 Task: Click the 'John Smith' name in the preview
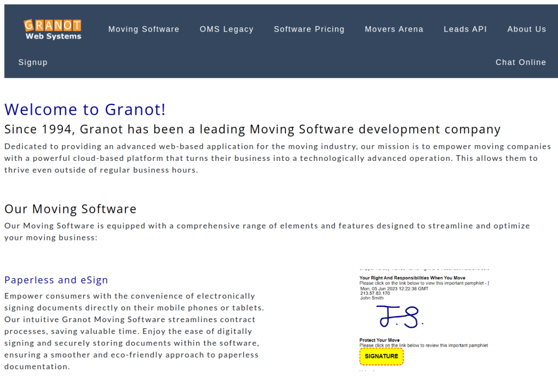[x=372, y=298]
